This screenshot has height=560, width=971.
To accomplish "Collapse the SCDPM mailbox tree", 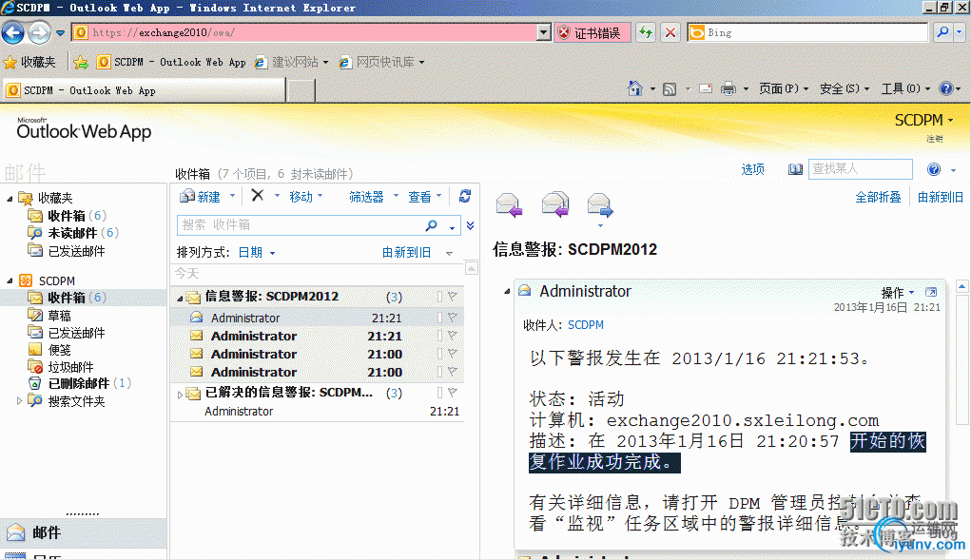I will [10, 280].
